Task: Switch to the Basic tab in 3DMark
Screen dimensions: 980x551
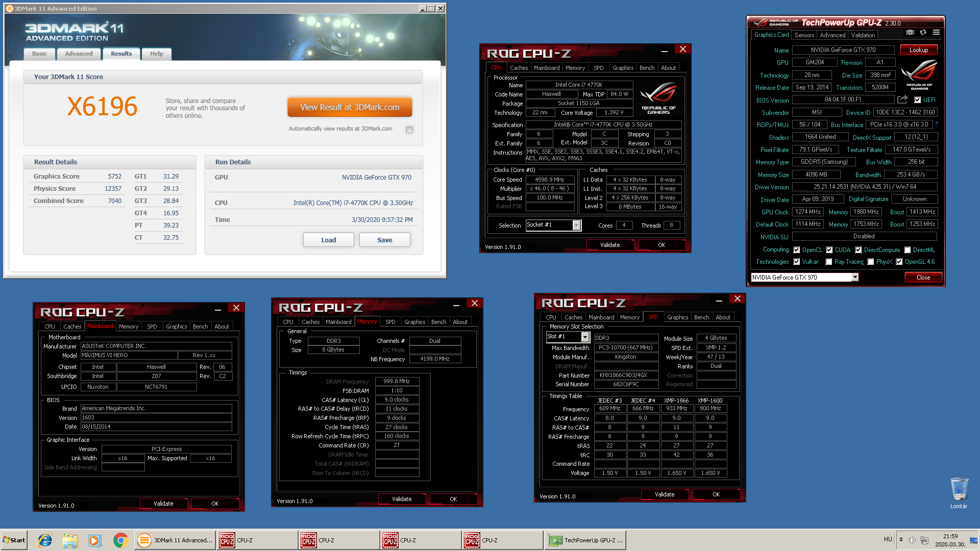Action: point(39,54)
